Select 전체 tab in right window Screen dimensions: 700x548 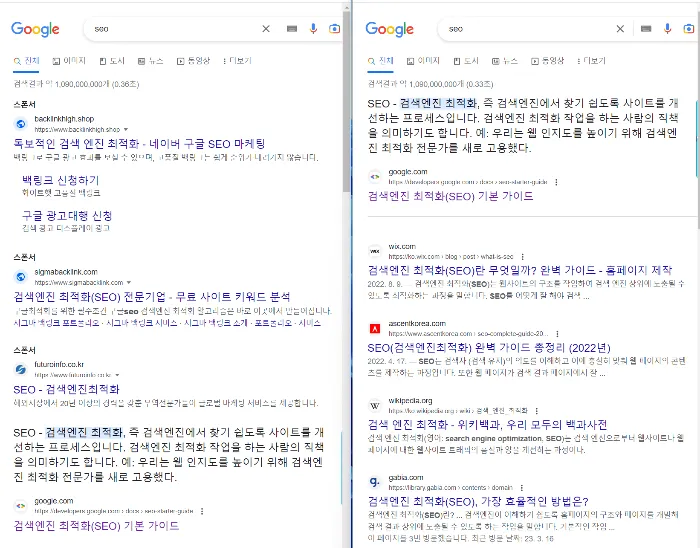pos(380,61)
